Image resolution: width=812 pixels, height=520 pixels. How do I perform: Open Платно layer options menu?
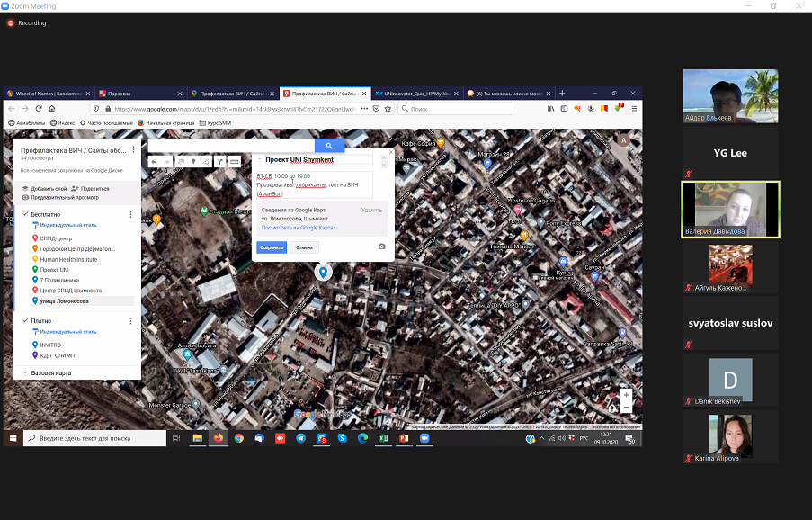[130, 321]
